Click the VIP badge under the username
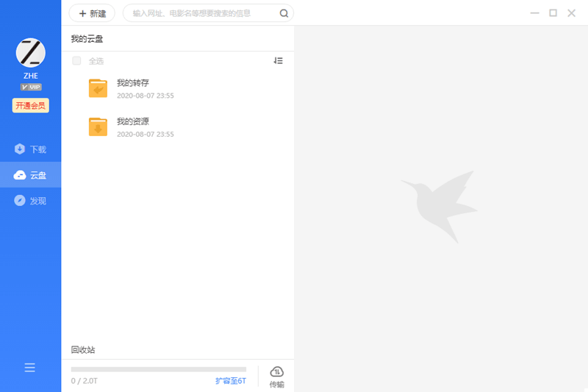This screenshot has width=588, height=392. coord(31,87)
